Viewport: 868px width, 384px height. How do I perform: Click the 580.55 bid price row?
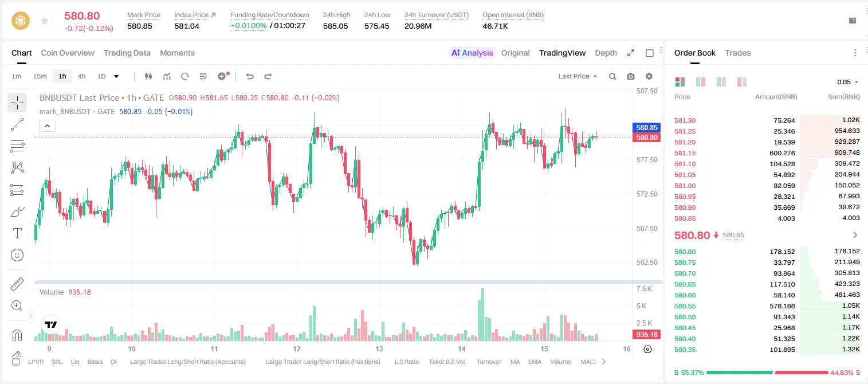(x=767, y=306)
